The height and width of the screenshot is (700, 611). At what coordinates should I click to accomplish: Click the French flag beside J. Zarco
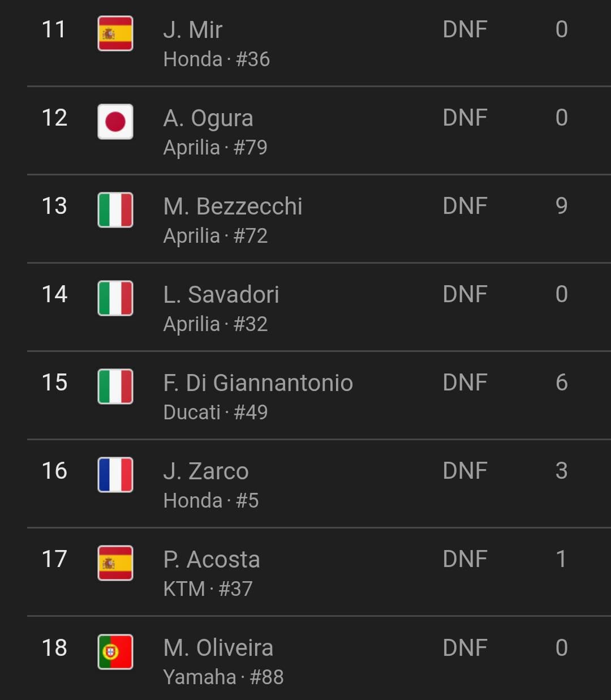pyautogui.click(x=115, y=475)
